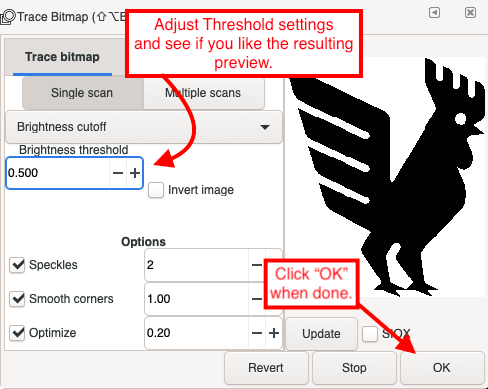Click the Optimize value field
488x389 pixels.
coord(197,333)
